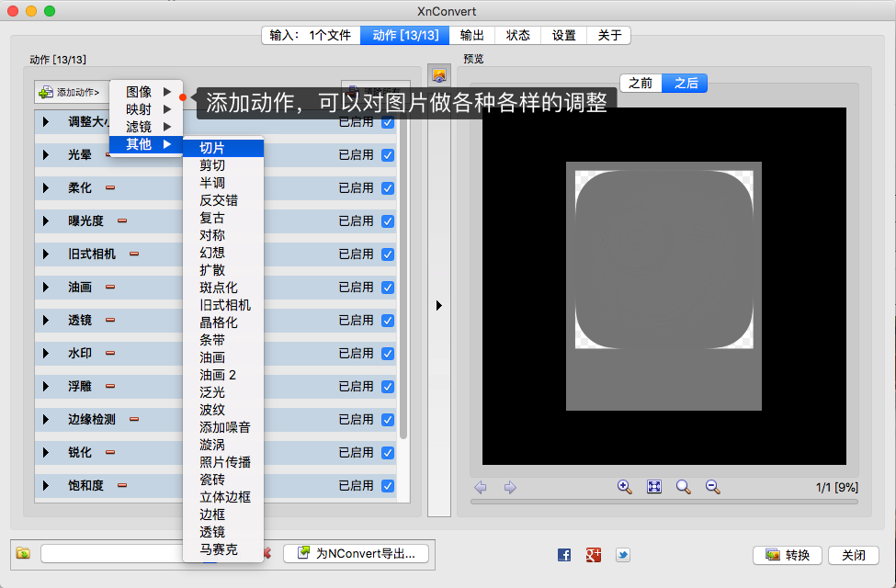The image size is (896, 588).
Task: Click the preview picture icon above divider
Action: pyautogui.click(x=439, y=75)
